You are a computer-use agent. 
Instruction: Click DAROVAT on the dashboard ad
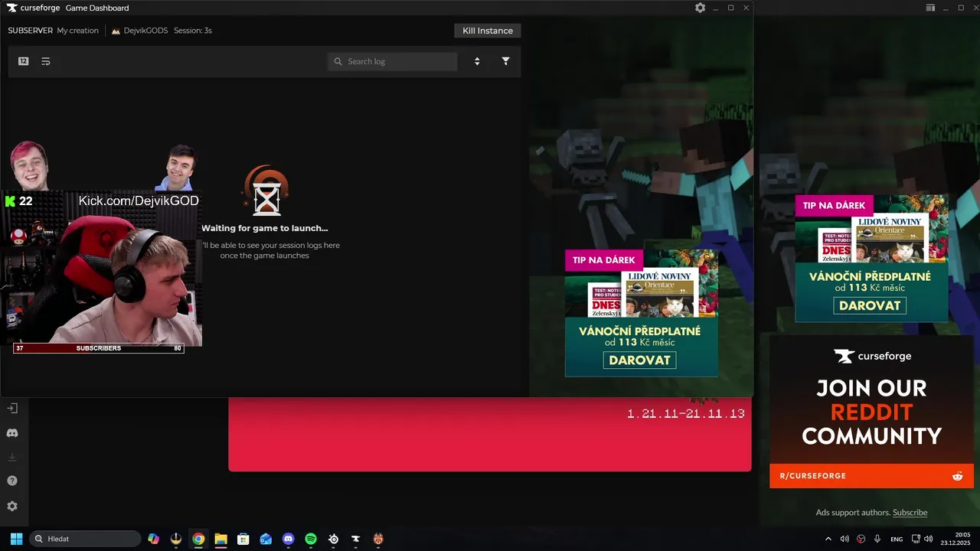(639, 360)
